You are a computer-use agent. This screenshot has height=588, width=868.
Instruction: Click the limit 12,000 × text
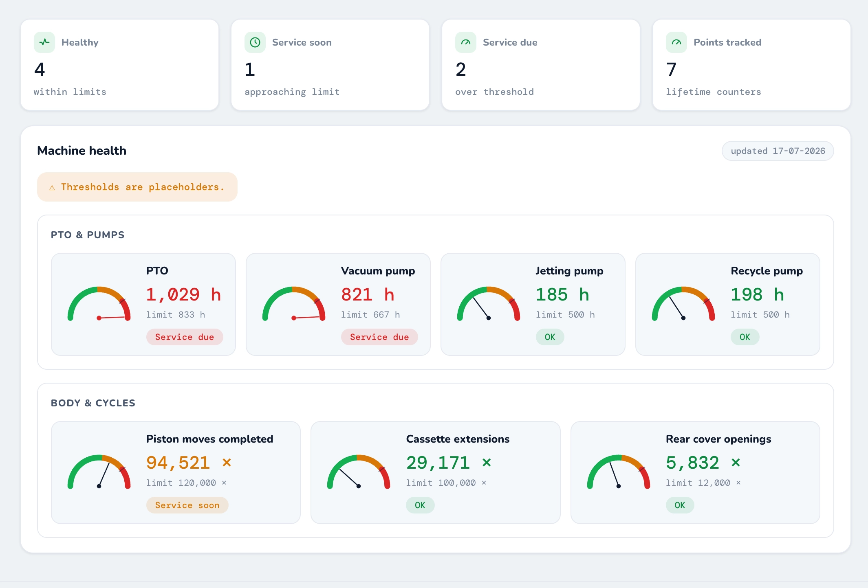pyautogui.click(x=703, y=483)
